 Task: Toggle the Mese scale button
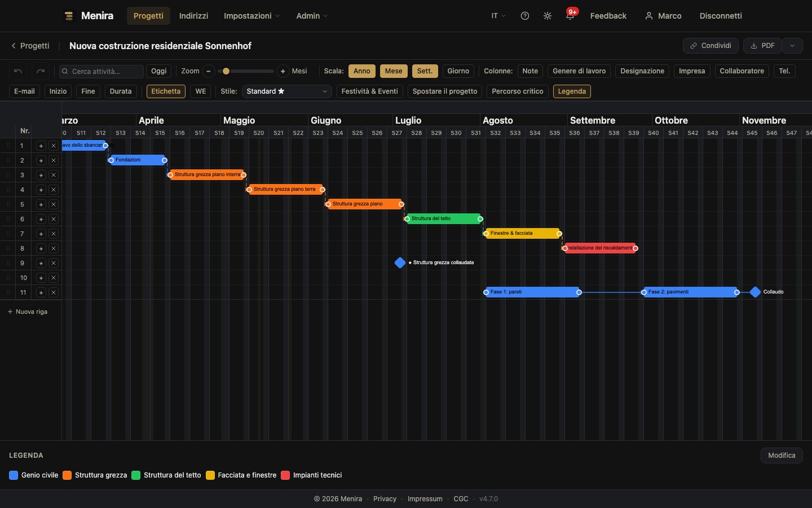[x=394, y=71]
